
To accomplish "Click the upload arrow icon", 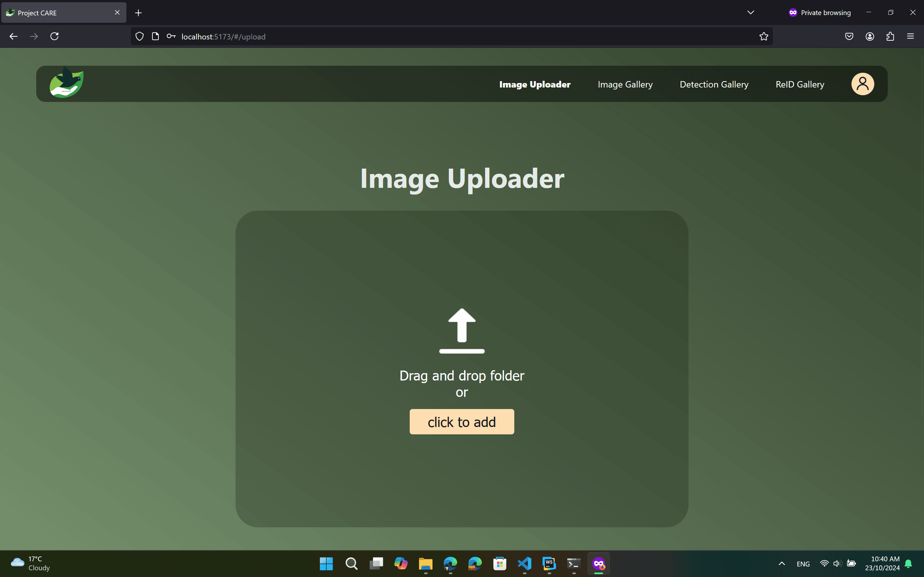I will [x=462, y=330].
